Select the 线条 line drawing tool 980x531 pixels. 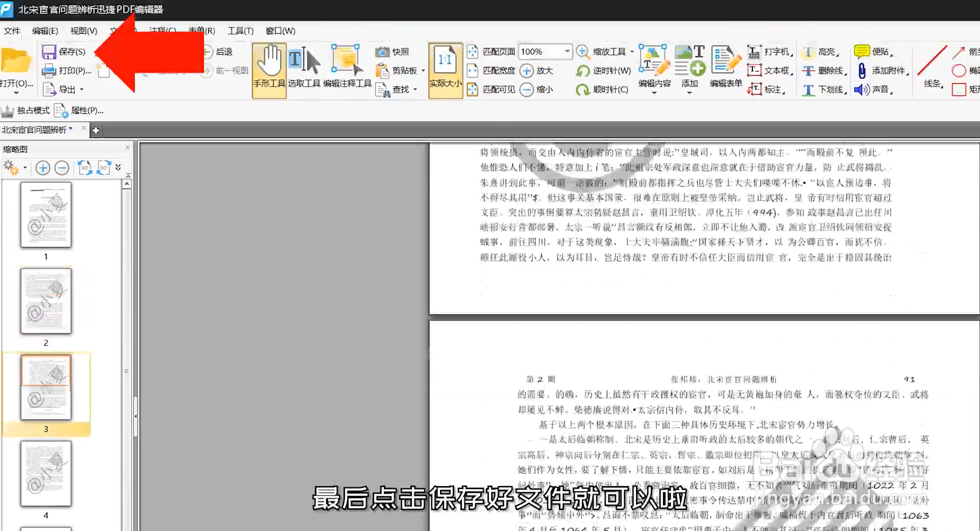(932, 67)
